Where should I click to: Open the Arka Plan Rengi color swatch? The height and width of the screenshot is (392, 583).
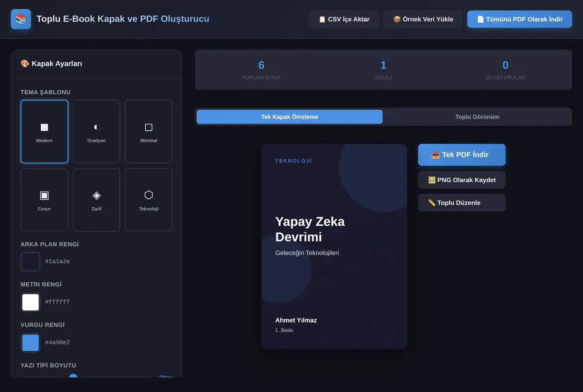pos(31,261)
